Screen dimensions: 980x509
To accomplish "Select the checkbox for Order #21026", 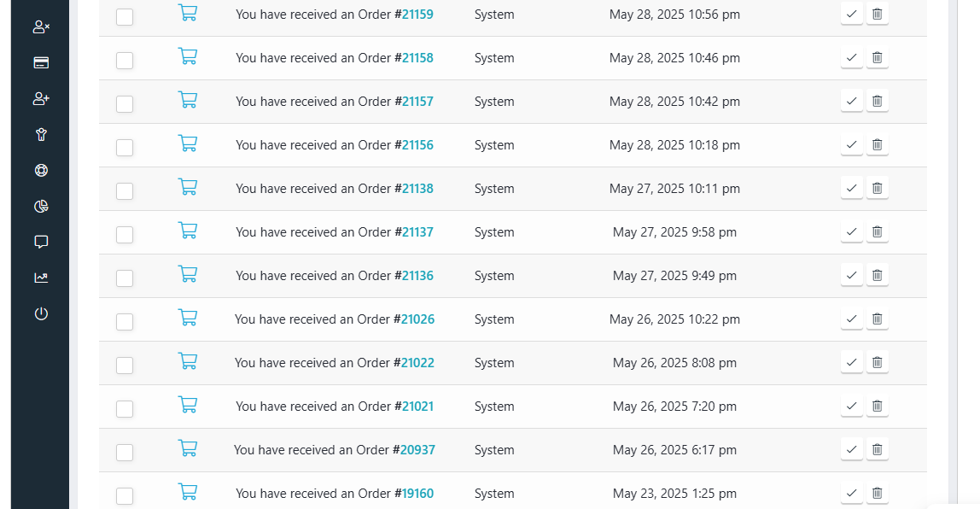I will [x=125, y=322].
